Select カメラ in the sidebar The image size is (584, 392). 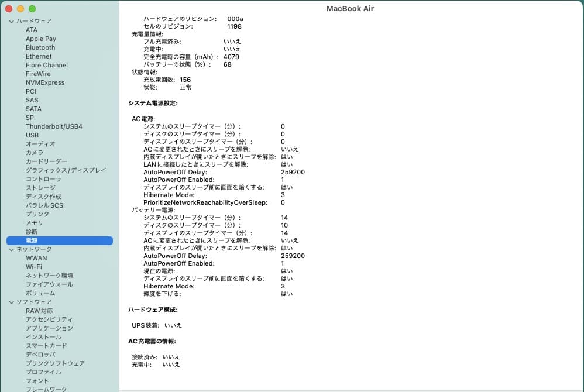pos(34,153)
